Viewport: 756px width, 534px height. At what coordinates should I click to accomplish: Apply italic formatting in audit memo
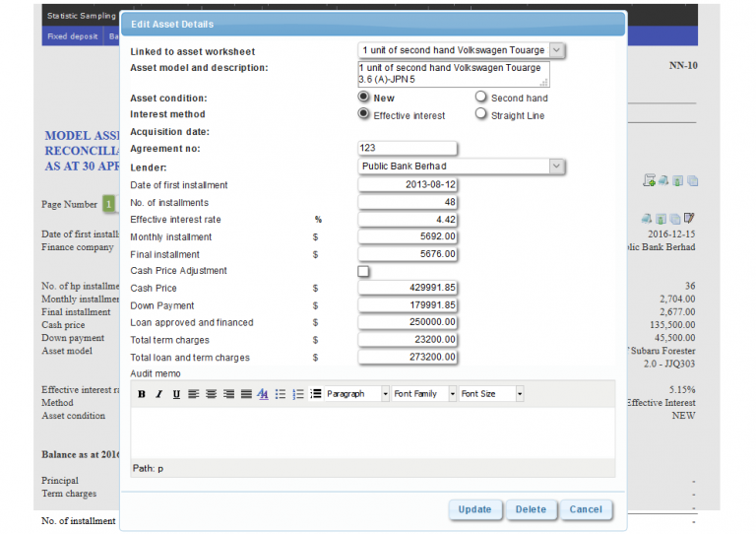tap(158, 394)
